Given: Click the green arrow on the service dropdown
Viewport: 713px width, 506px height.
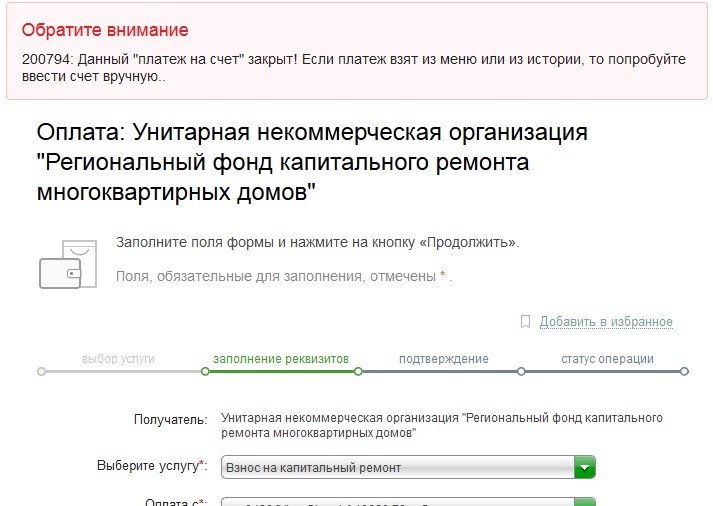Looking at the screenshot, I should [x=585, y=467].
